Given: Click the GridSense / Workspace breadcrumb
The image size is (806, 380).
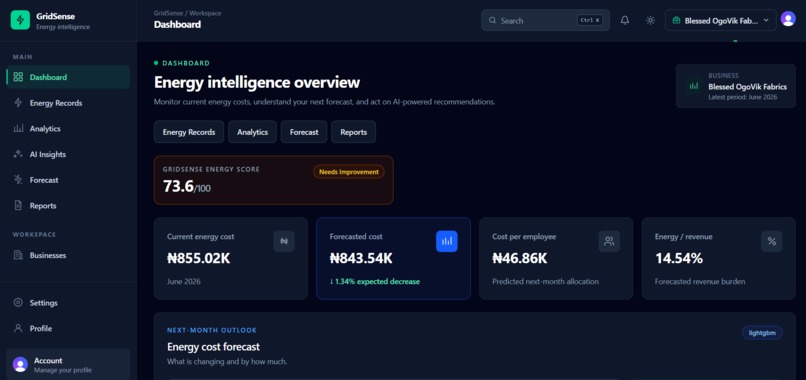Looking at the screenshot, I should (x=188, y=13).
